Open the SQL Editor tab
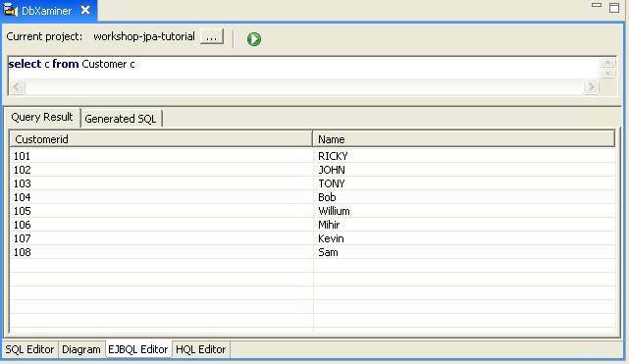Image resolution: width=629 pixels, height=364 pixels. coord(29,349)
